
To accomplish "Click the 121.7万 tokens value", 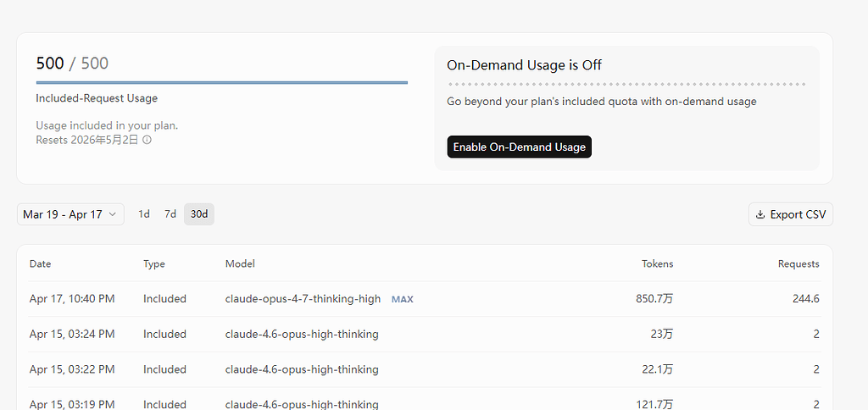I will (655, 404).
